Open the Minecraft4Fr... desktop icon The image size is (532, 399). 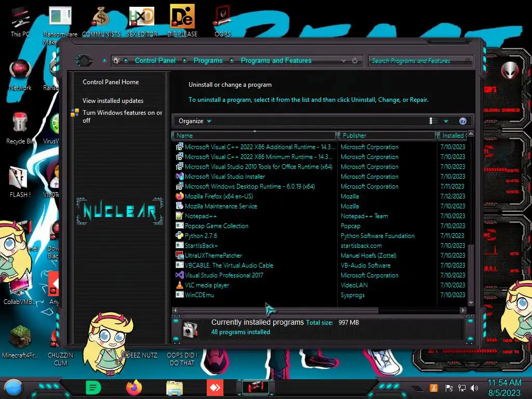click(x=20, y=342)
